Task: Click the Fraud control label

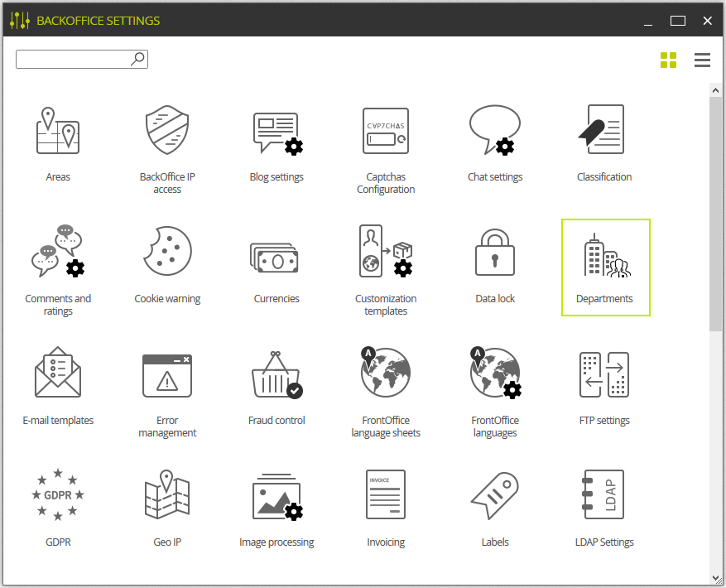Action: [276, 421]
